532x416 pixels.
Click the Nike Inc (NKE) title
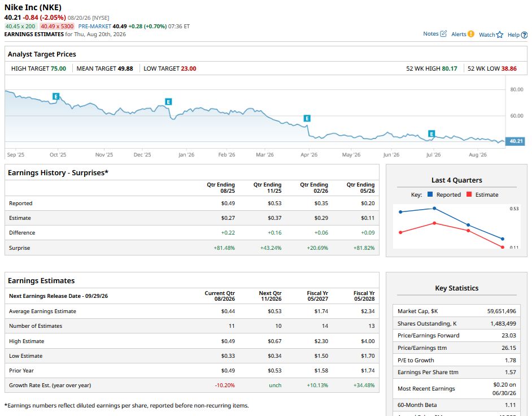(33, 7)
